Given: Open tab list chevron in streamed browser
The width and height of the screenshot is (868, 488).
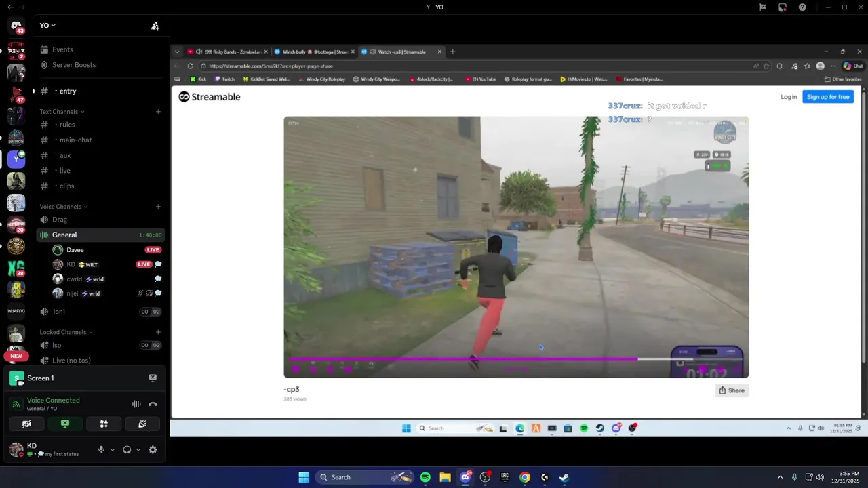Looking at the screenshot, I should click(x=178, y=52).
